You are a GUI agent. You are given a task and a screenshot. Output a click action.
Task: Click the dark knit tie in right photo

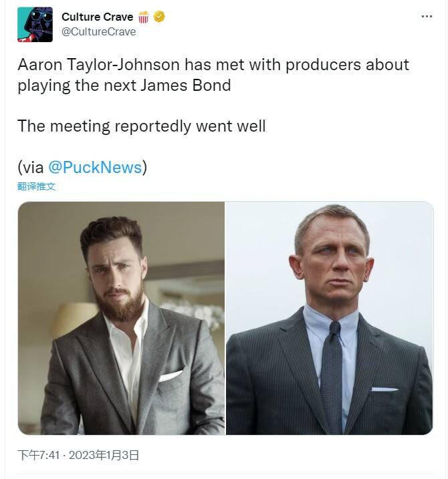click(x=332, y=374)
